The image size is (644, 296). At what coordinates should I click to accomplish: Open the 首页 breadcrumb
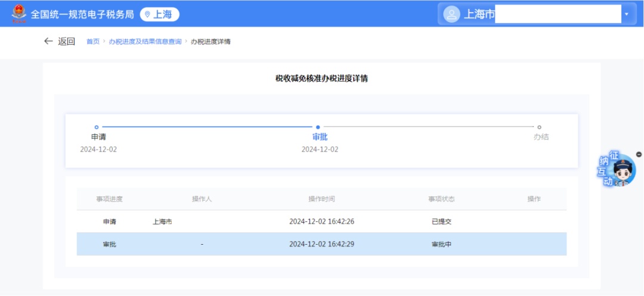93,42
